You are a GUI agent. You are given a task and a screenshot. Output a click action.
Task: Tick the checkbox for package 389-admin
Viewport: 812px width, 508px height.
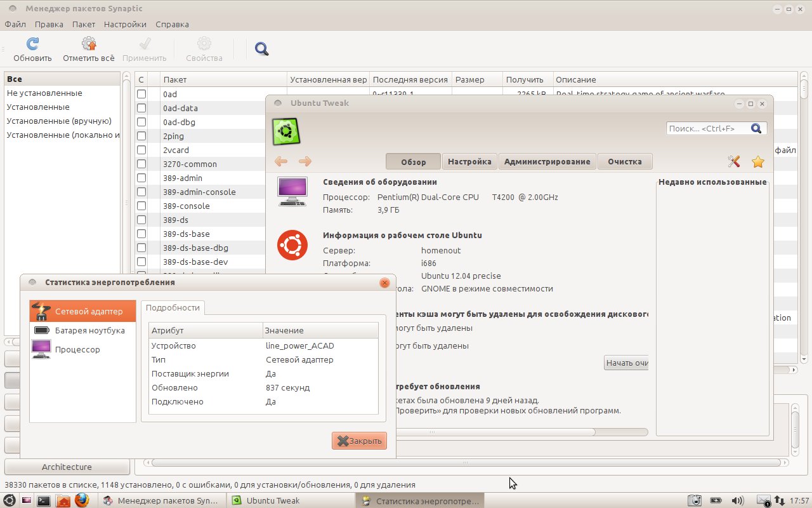click(141, 178)
